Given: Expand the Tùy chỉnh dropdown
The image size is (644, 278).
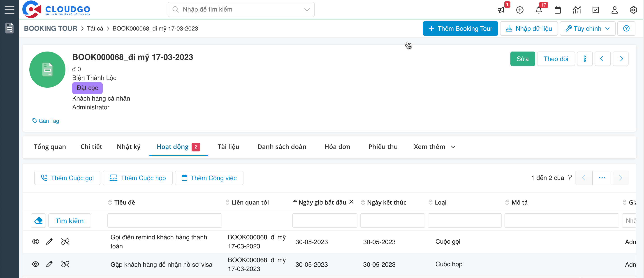Looking at the screenshot, I should [587, 28].
